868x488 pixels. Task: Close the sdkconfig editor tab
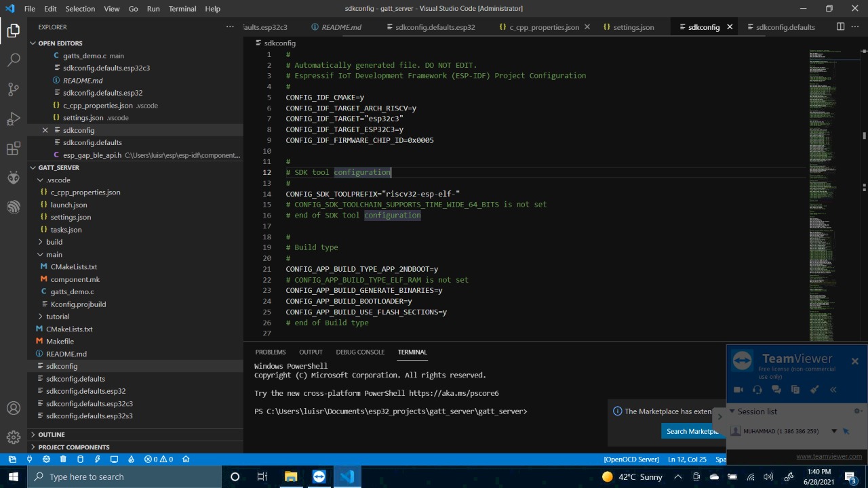click(x=730, y=27)
